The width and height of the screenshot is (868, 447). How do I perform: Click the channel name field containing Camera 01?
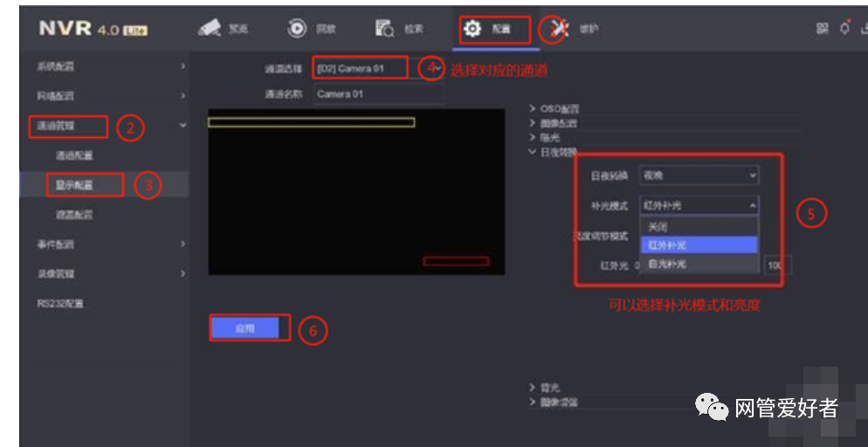[378, 94]
